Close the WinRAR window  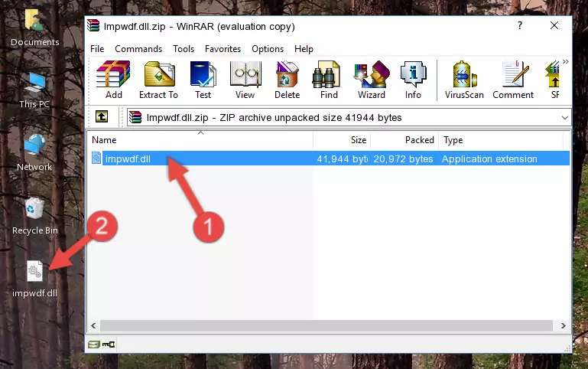554,25
